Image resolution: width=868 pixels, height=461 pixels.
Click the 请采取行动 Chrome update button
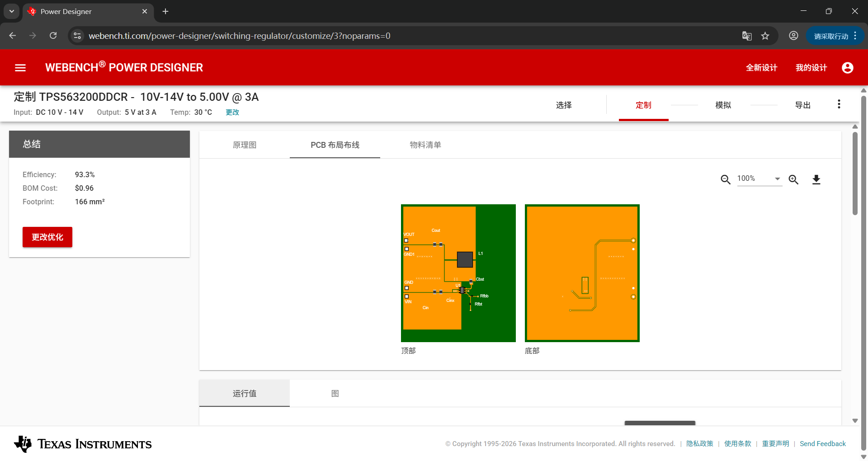(x=835, y=36)
